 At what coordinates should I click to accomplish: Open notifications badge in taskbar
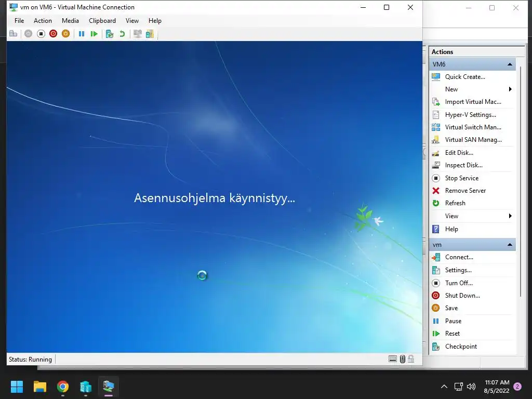coord(517,387)
